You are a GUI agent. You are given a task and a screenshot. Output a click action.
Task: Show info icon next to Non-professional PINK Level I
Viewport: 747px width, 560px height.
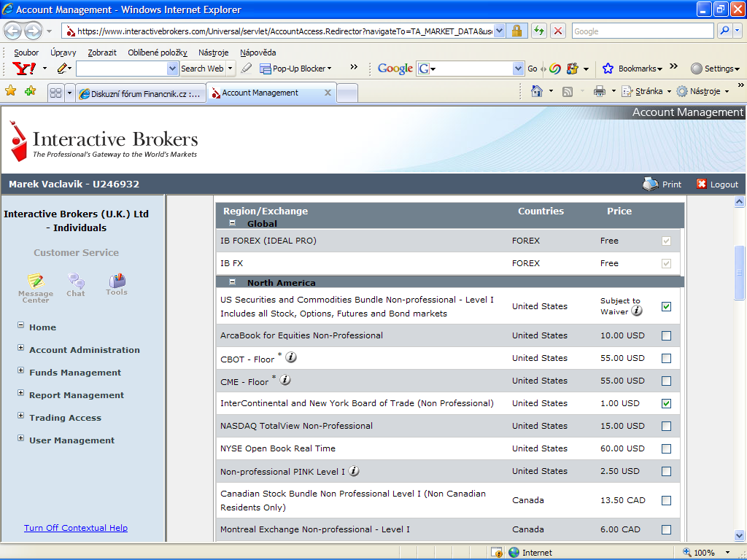point(354,470)
